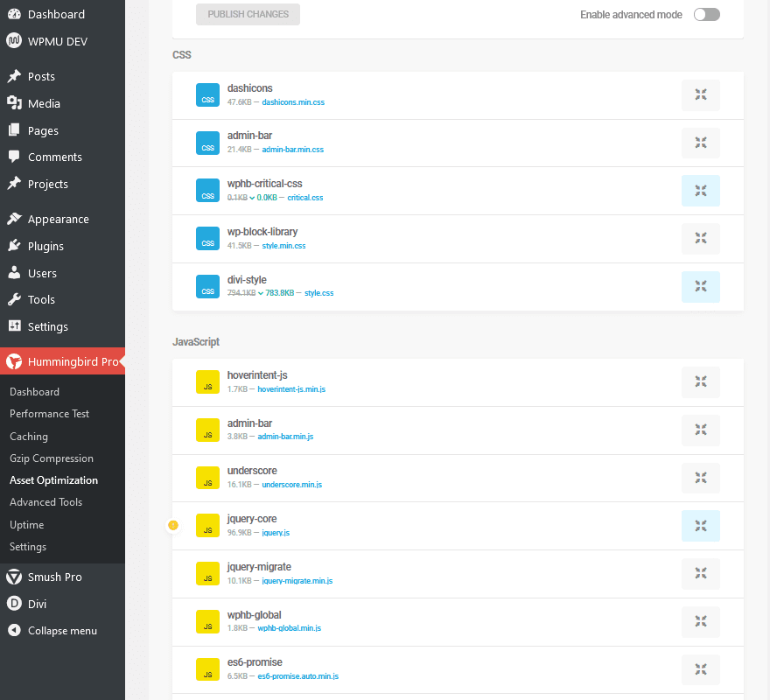Expand optimization options for es6-promise
Image resolution: width=770 pixels, height=700 pixels.
(x=700, y=669)
